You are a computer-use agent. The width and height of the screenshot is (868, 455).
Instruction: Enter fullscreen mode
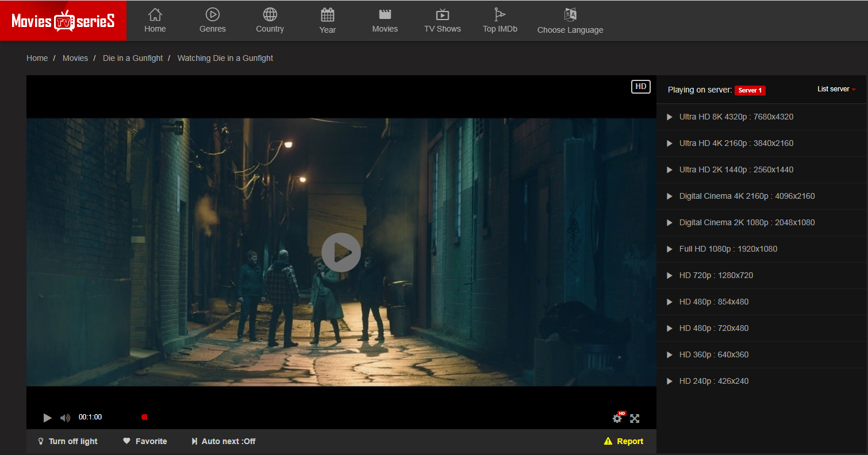pyautogui.click(x=635, y=418)
